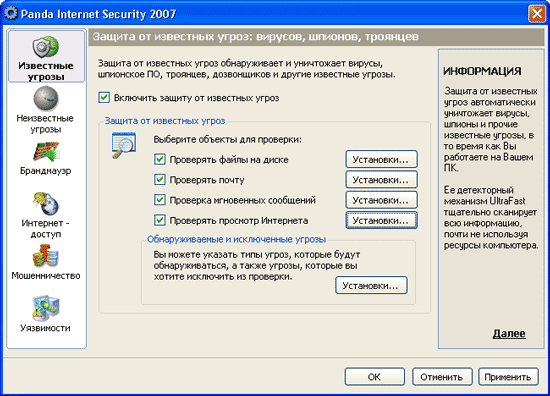This screenshot has height=396, width=550.
Task: Switch to the Неизвестные угрозы label
Action: click(x=45, y=123)
